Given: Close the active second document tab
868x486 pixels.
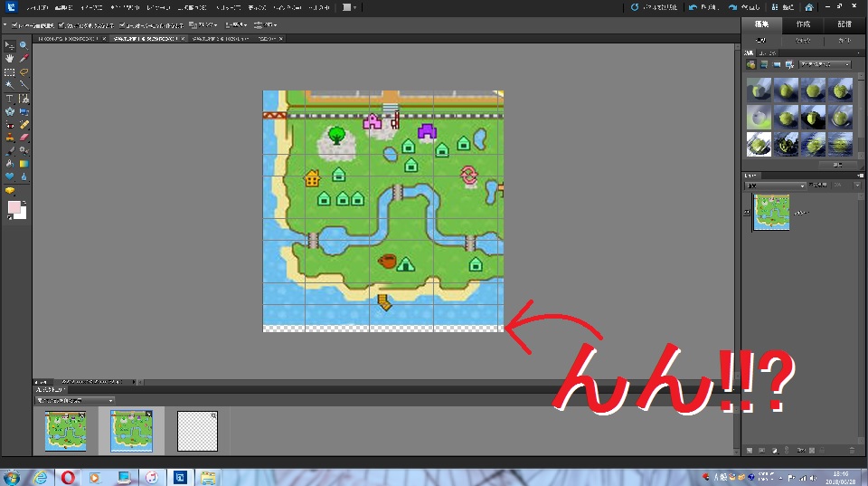Looking at the screenshot, I should point(183,39).
